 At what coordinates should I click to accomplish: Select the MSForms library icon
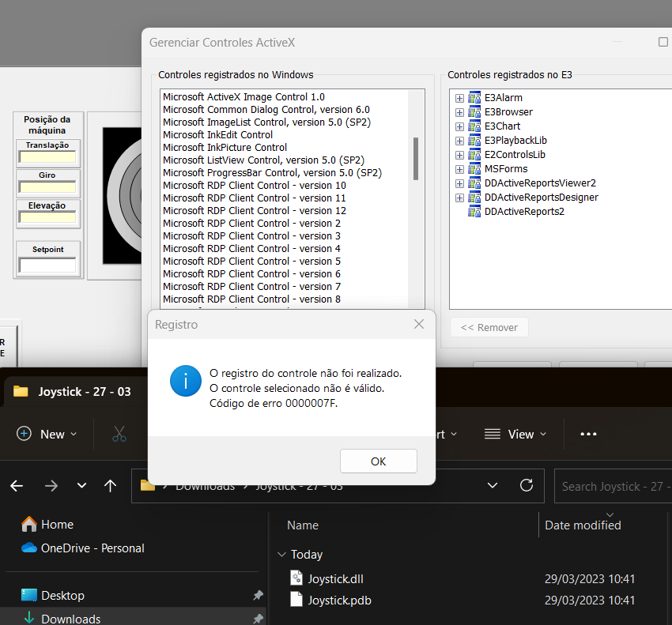(474, 169)
